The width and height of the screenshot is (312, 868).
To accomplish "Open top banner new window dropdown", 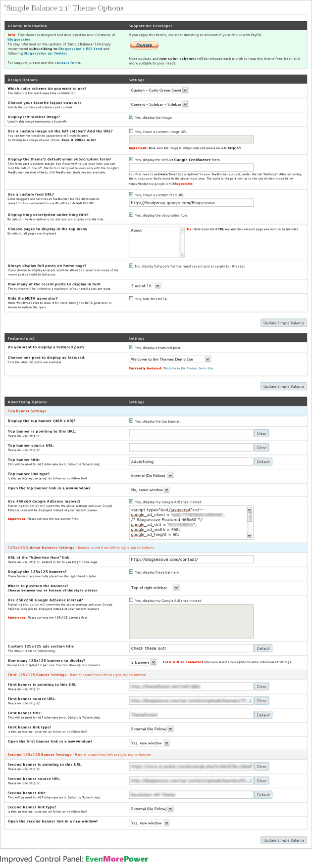I will (x=150, y=490).
